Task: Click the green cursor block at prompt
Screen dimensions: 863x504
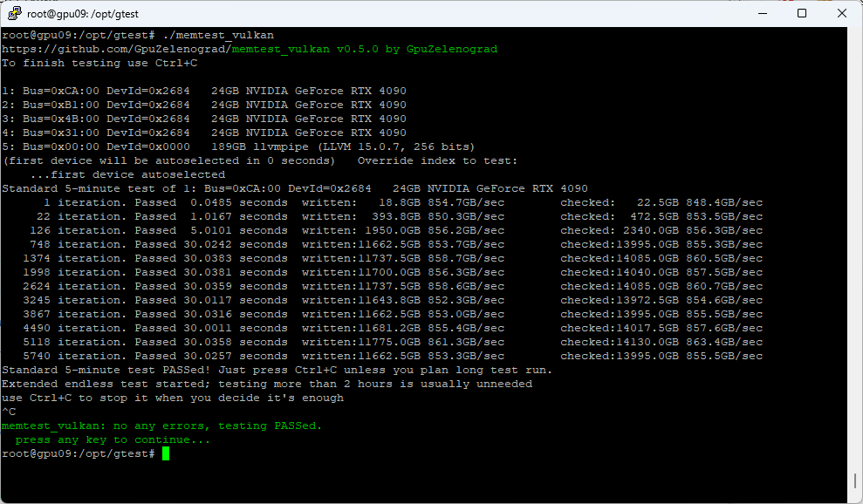Action: [165, 453]
